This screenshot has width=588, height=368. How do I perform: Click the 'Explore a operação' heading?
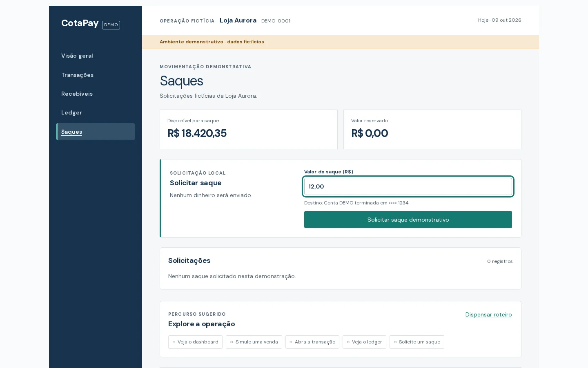pyautogui.click(x=202, y=324)
